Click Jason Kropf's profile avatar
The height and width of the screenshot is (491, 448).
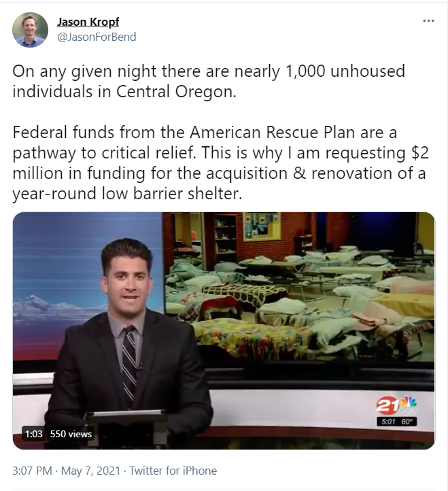click(x=30, y=30)
